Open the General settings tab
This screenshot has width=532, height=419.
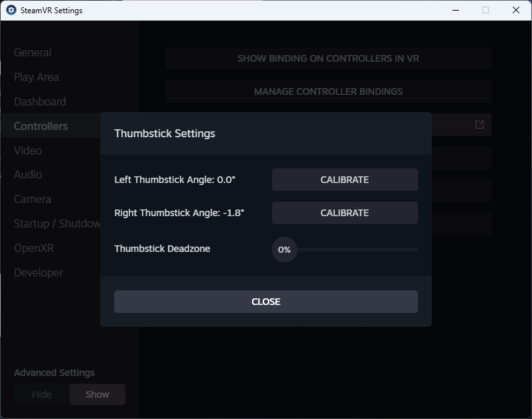coord(33,52)
